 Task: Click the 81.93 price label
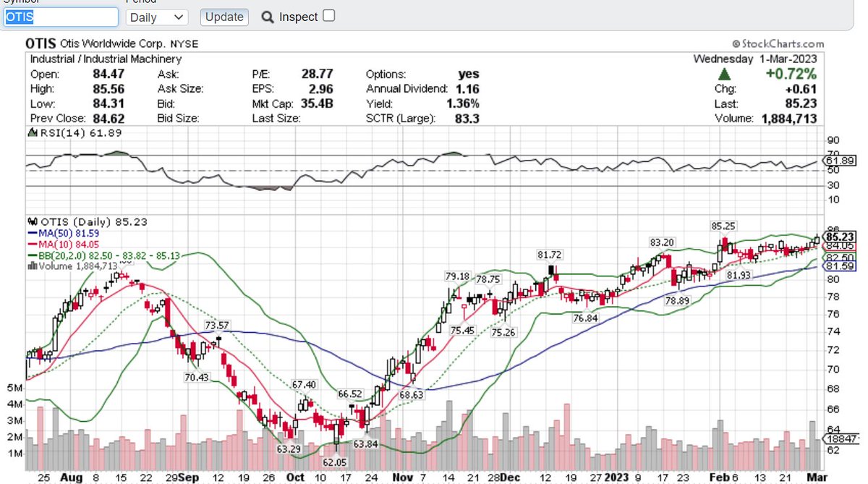tap(739, 276)
